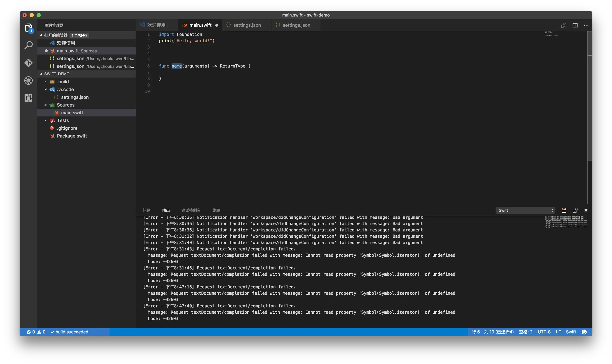Click the feedback smiley in the status bar
The image size is (612, 364).
[x=584, y=332]
